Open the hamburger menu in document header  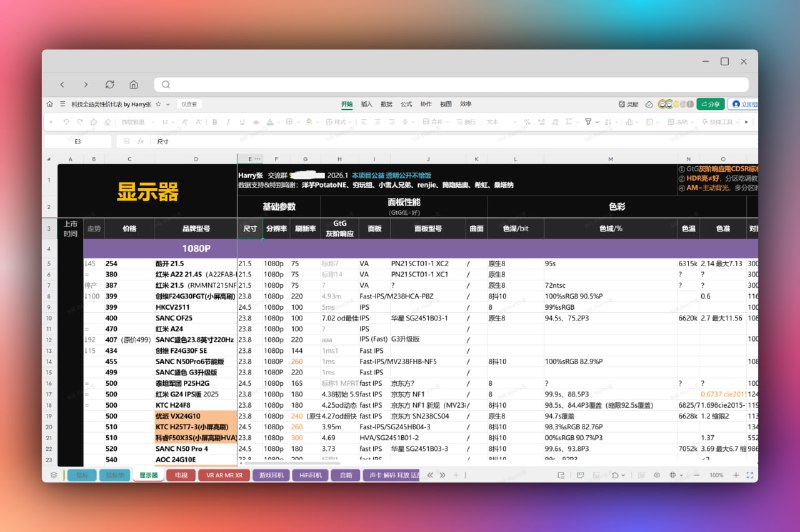coord(62,104)
